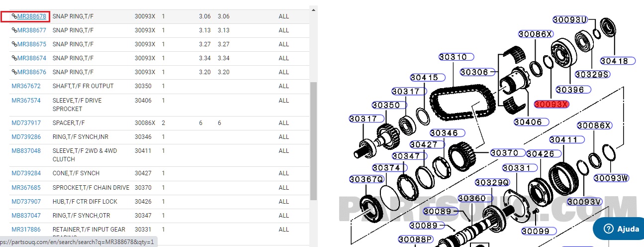Click the 30411 callout in the diagram

pos(563,140)
